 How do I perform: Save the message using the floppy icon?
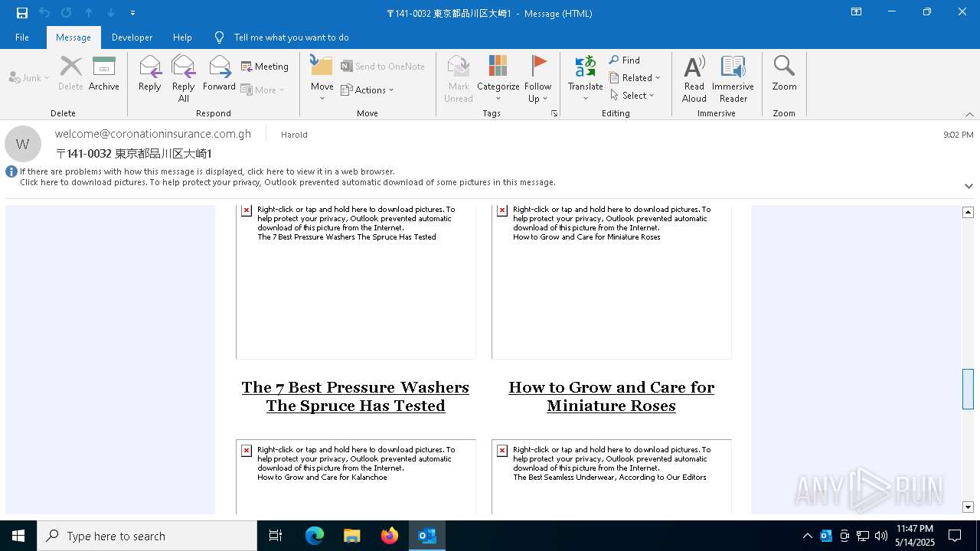(x=22, y=13)
